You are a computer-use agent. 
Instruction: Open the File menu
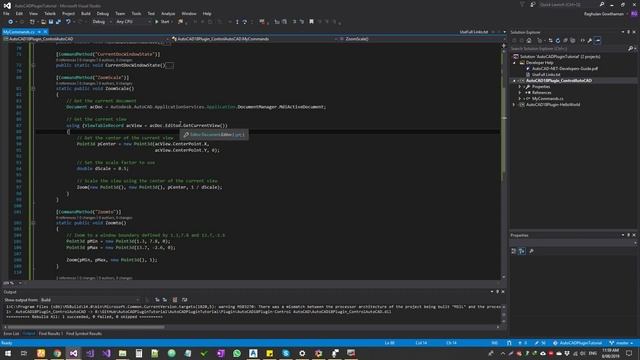tap(6, 13)
